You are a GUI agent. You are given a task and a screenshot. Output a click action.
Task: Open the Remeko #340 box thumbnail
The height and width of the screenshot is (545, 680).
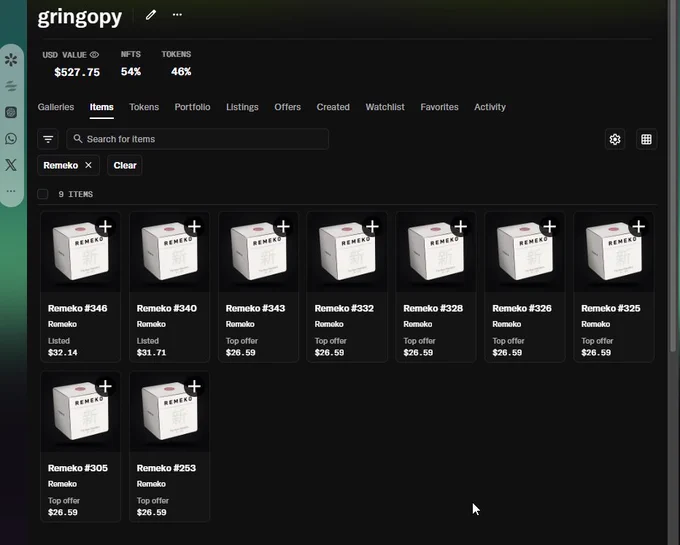[x=170, y=251]
